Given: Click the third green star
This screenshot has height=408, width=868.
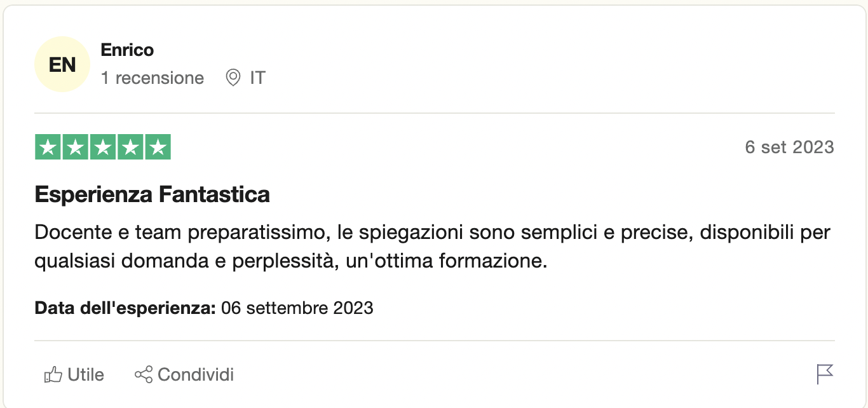Looking at the screenshot, I should pos(103,147).
